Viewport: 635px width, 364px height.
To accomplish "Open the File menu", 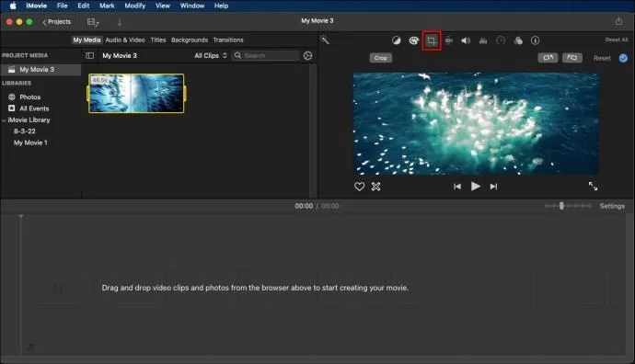I will 62,6.
